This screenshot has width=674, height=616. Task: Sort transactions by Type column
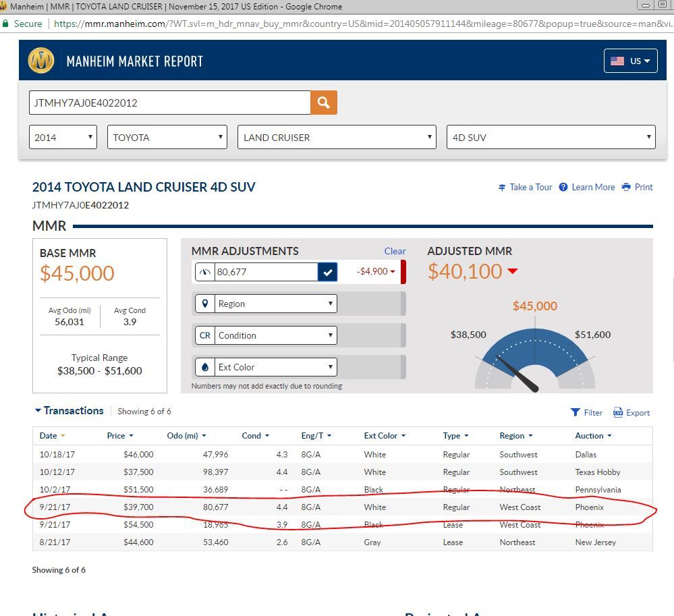(x=455, y=435)
